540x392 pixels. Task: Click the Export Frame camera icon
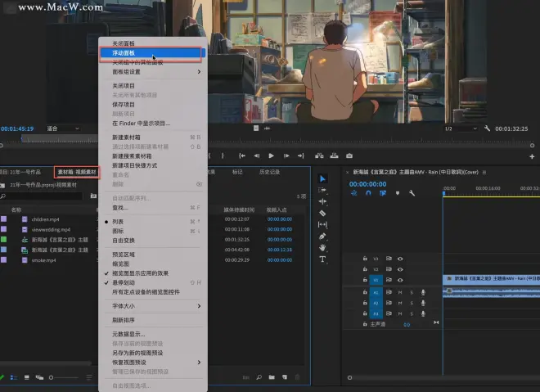(x=349, y=155)
